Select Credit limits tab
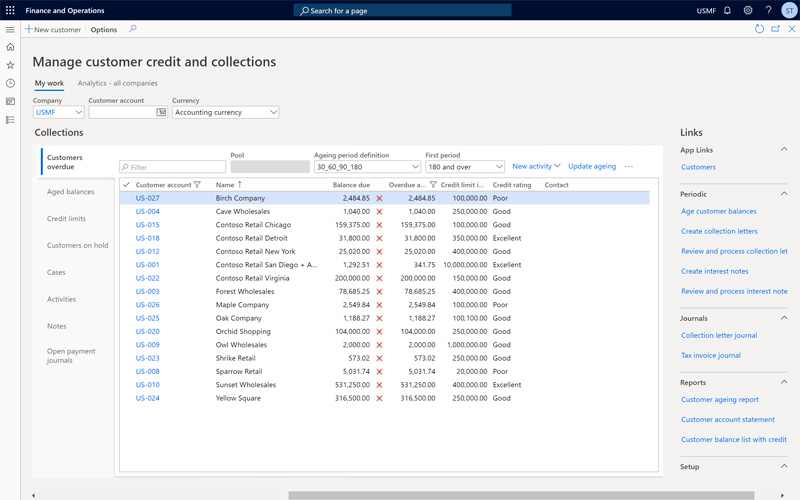This screenshot has height=500, width=800. click(x=66, y=218)
